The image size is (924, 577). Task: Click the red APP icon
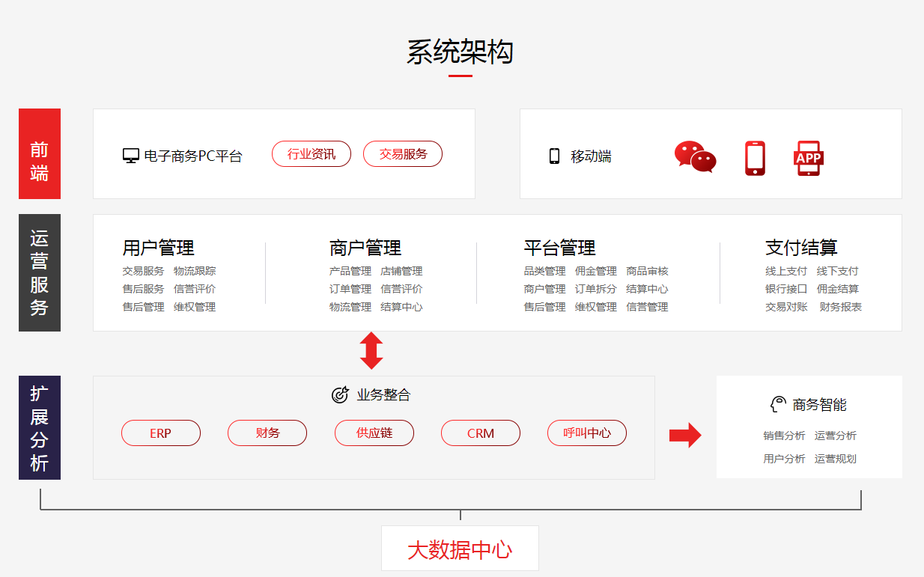808,158
